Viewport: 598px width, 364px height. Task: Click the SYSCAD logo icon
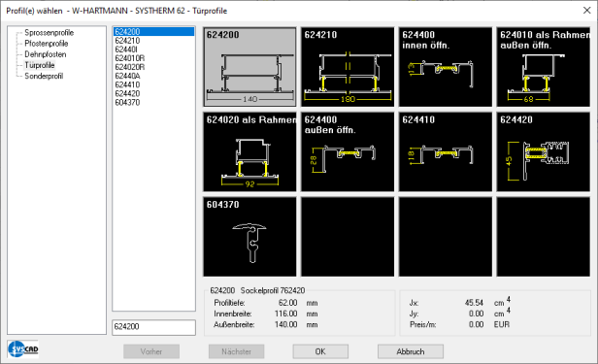(23, 348)
